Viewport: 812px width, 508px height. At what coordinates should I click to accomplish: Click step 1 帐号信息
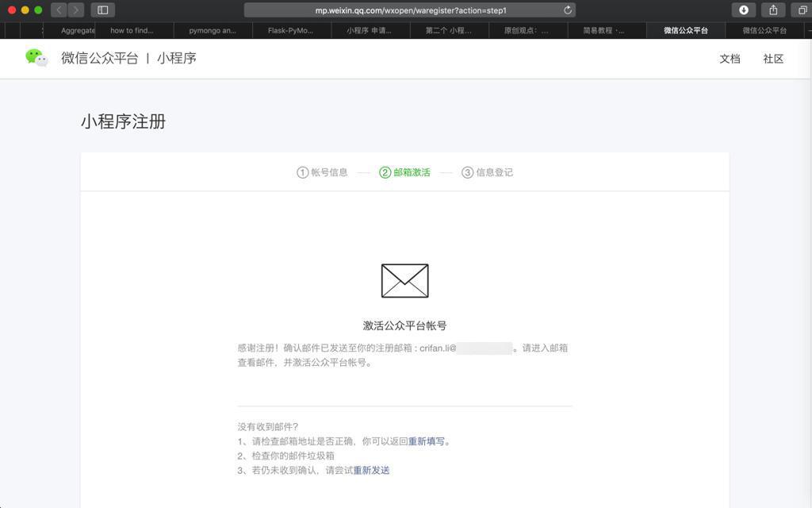coord(322,172)
